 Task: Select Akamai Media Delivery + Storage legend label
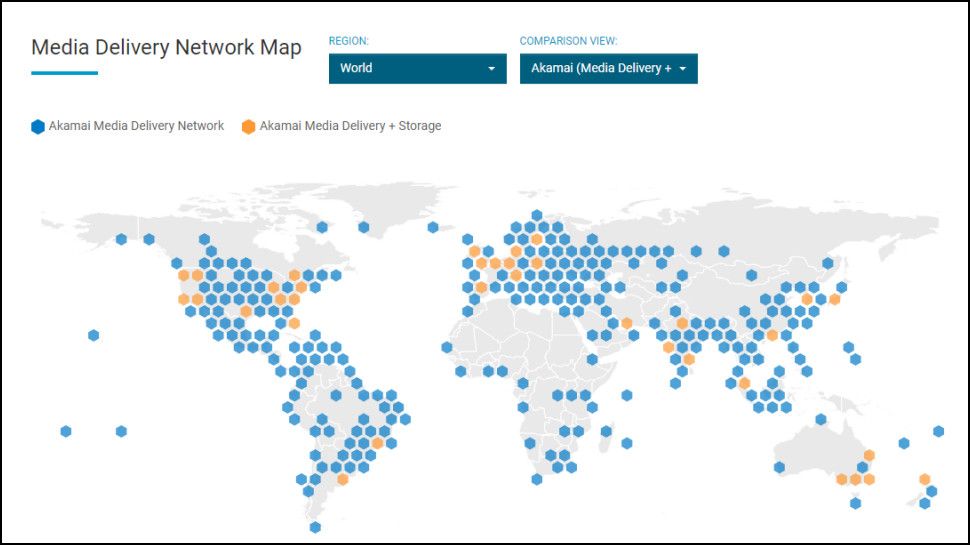click(x=350, y=126)
